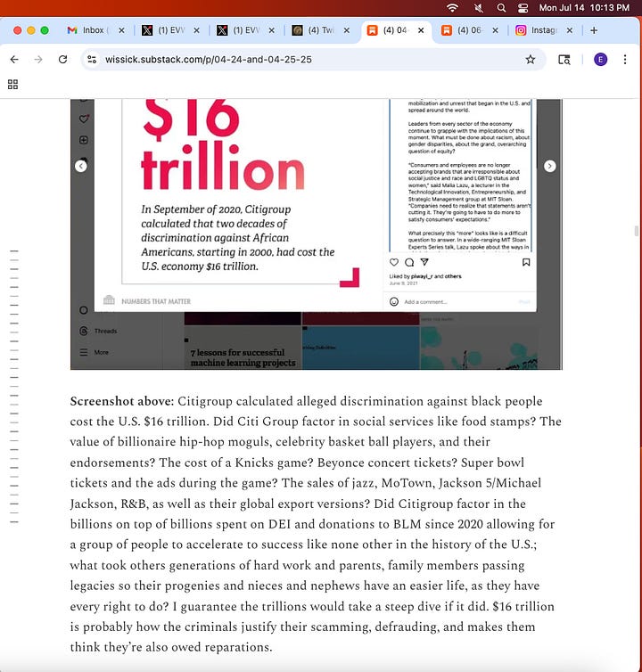Image resolution: width=642 pixels, height=672 pixels.
Task: View site information icon in address bar
Action: point(92,59)
